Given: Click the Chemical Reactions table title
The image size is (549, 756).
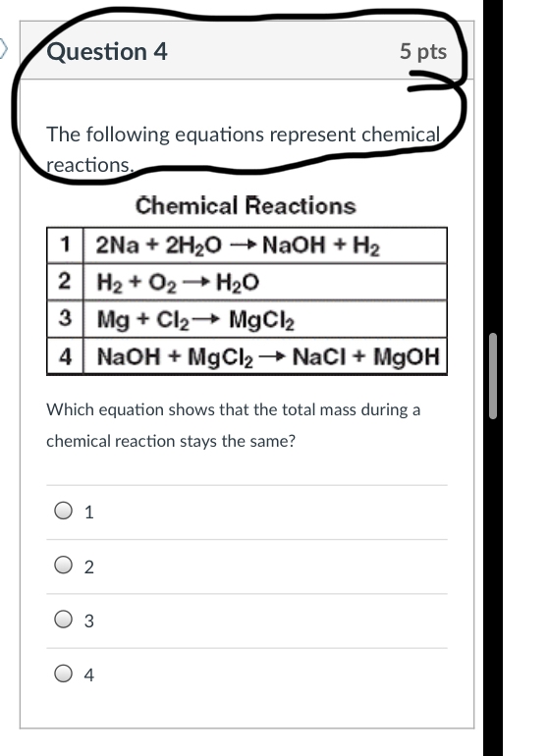Looking at the screenshot, I should tap(247, 206).
